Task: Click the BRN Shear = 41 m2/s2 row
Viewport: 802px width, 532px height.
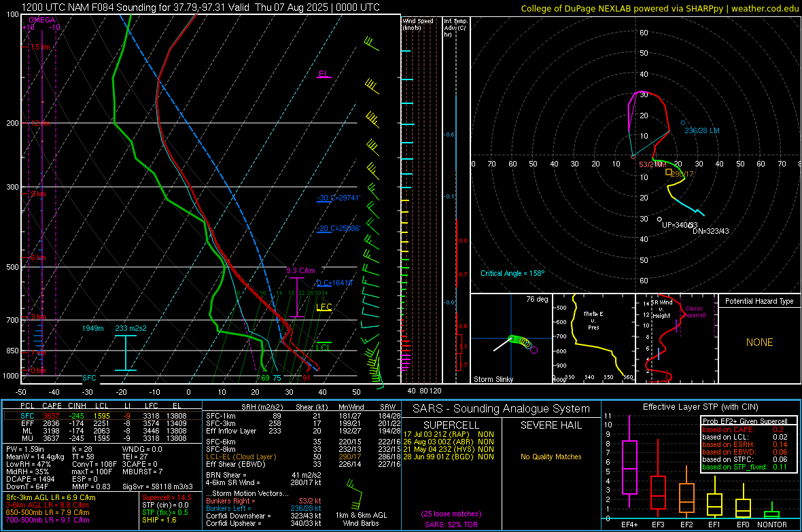Action: 263,475
